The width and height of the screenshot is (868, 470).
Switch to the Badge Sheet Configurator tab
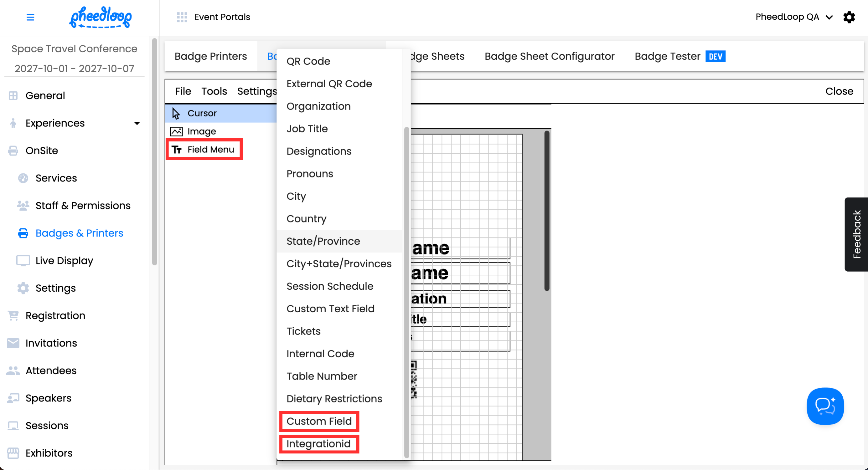(549, 56)
